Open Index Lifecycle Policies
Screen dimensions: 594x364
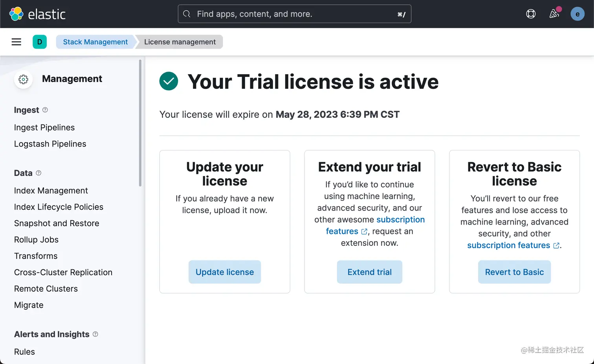click(x=59, y=207)
